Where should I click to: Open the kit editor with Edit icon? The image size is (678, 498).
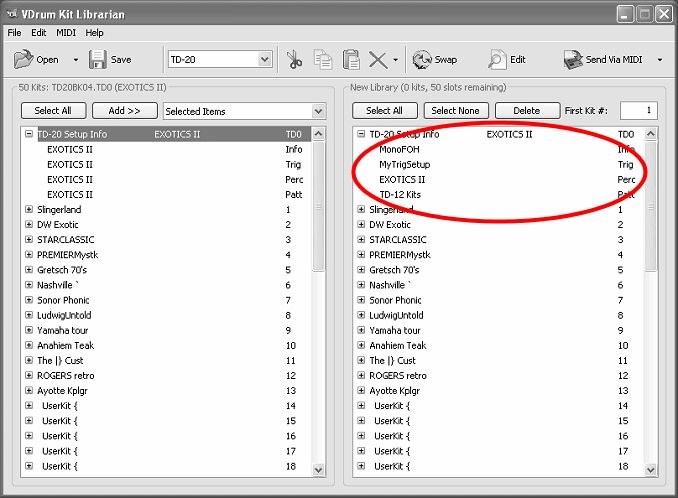(497, 60)
